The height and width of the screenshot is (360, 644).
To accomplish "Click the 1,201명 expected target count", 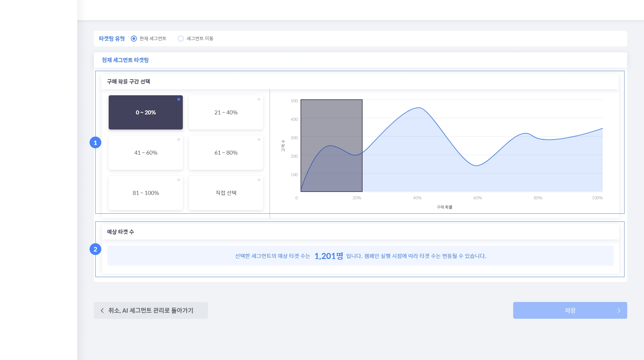I will coord(329,256).
